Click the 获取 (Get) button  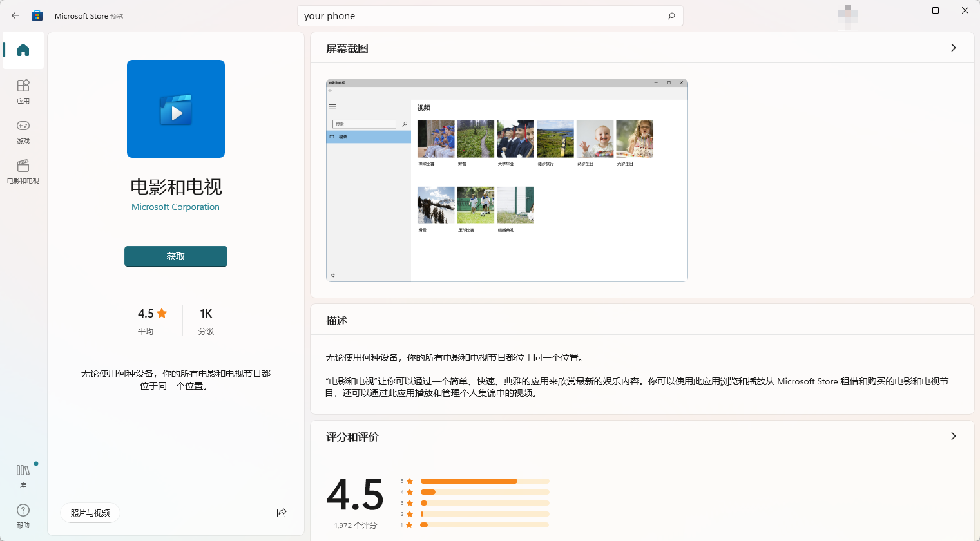(x=176, y=256)
